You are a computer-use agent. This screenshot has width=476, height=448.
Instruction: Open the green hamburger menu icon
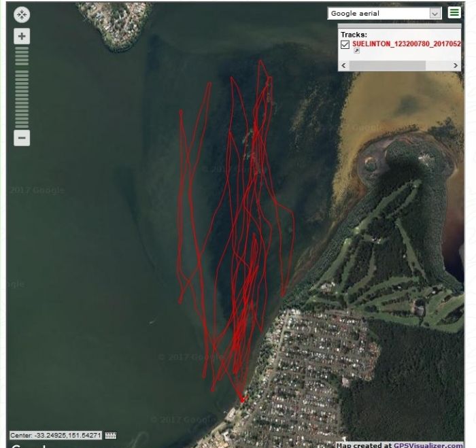point(454,13)
